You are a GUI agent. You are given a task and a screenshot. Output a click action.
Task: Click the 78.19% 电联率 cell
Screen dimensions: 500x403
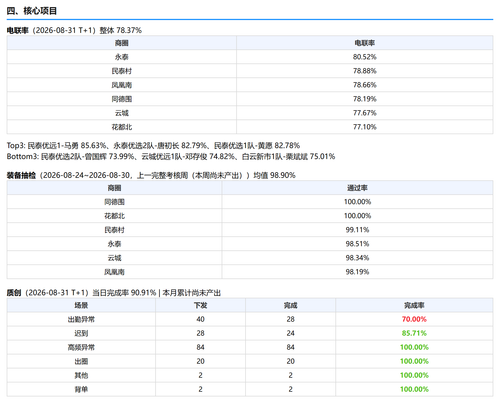(365, 99)
